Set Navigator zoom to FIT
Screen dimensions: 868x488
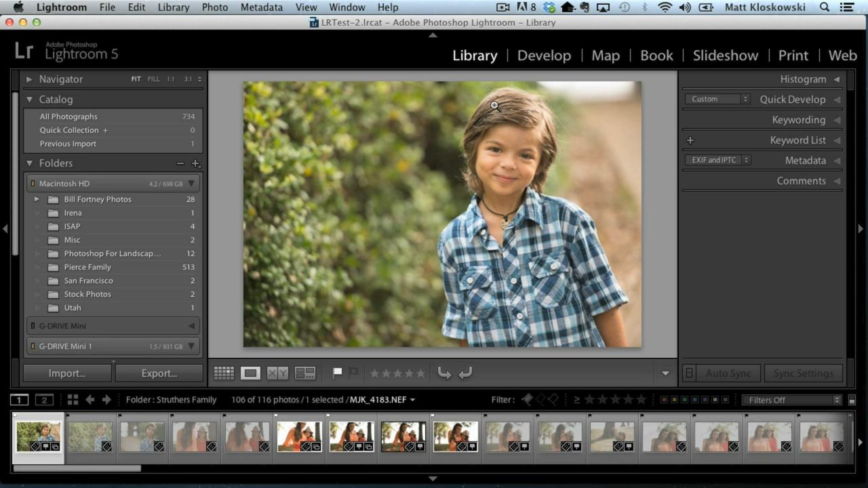click(x=136, y=79)
